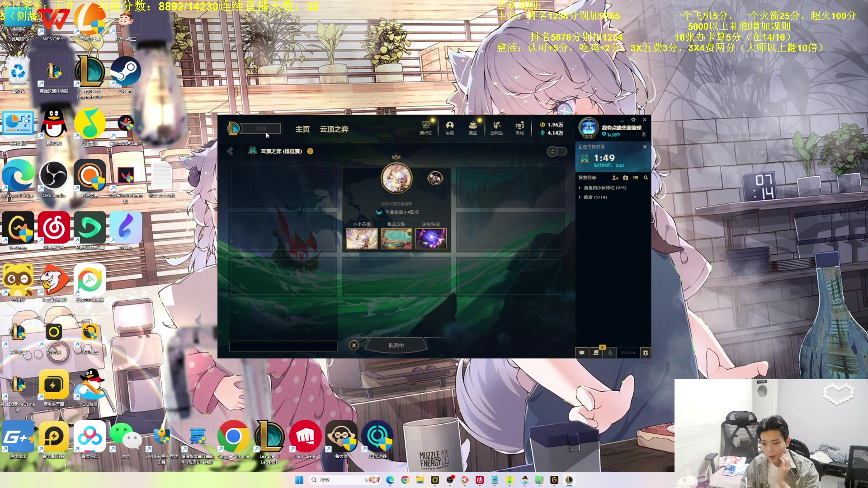
Task: Click the 队列中 queue button
Action: click(x=396, y=345)
